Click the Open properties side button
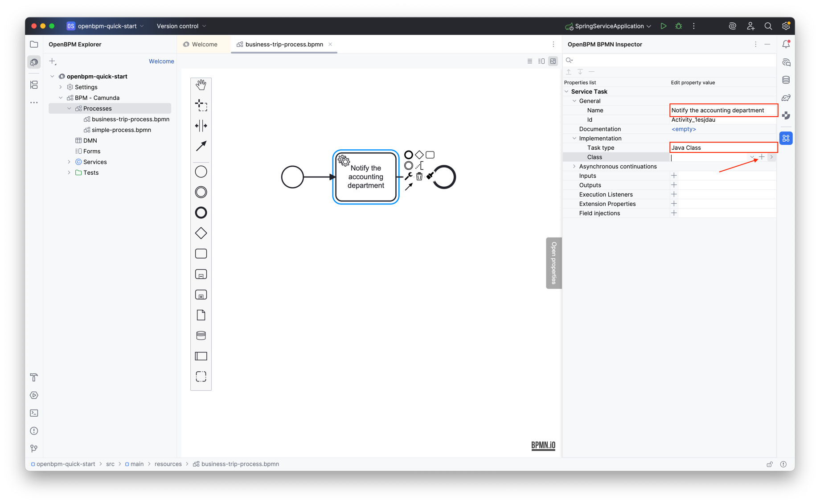Viewport: 820px width, 504px height. coord(554,263)
